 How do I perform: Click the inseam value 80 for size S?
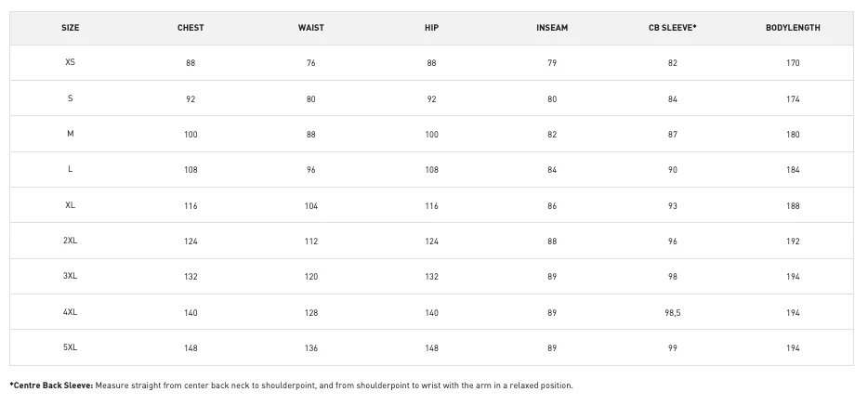click(x=552, y=99)
